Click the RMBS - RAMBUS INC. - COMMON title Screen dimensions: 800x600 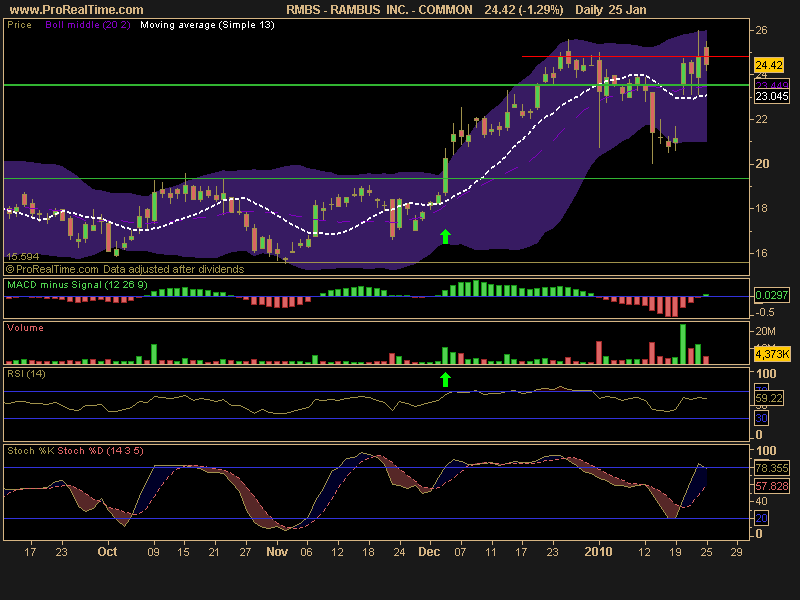pos(379,10)
